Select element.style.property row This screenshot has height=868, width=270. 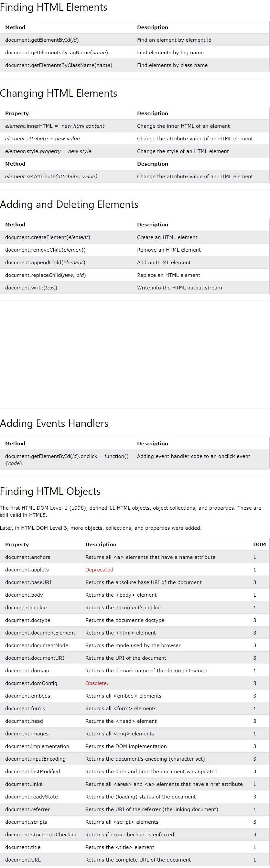pos(135,151)
